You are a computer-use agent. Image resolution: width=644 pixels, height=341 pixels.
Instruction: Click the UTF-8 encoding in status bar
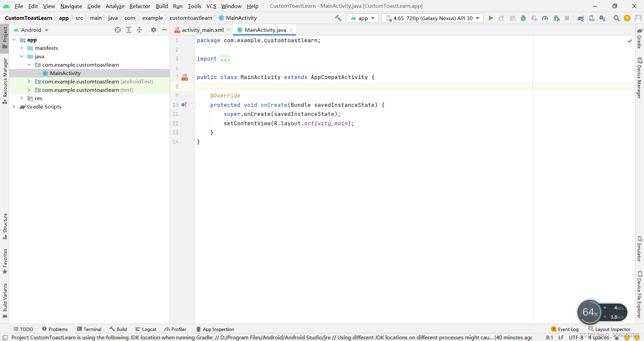pos(576,337)
